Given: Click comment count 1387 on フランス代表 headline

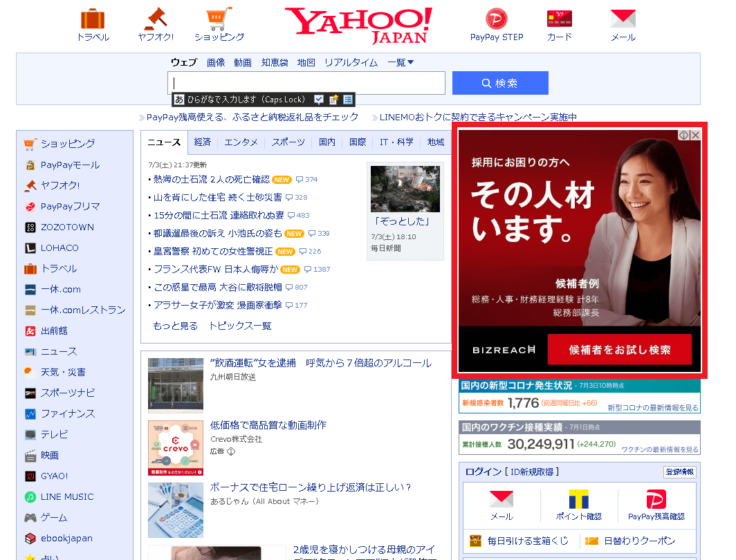Looking at the screenshot, I should tap(318, 269).
